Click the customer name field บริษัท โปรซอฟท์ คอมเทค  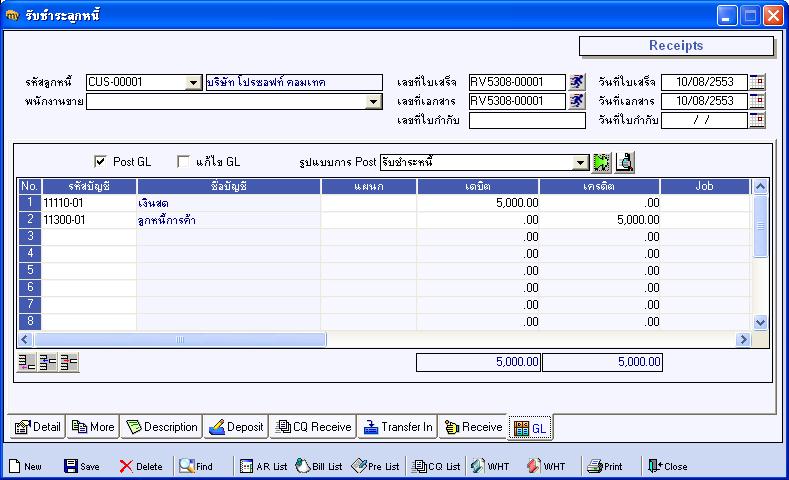pyautogui.click(x=294, y=83)
